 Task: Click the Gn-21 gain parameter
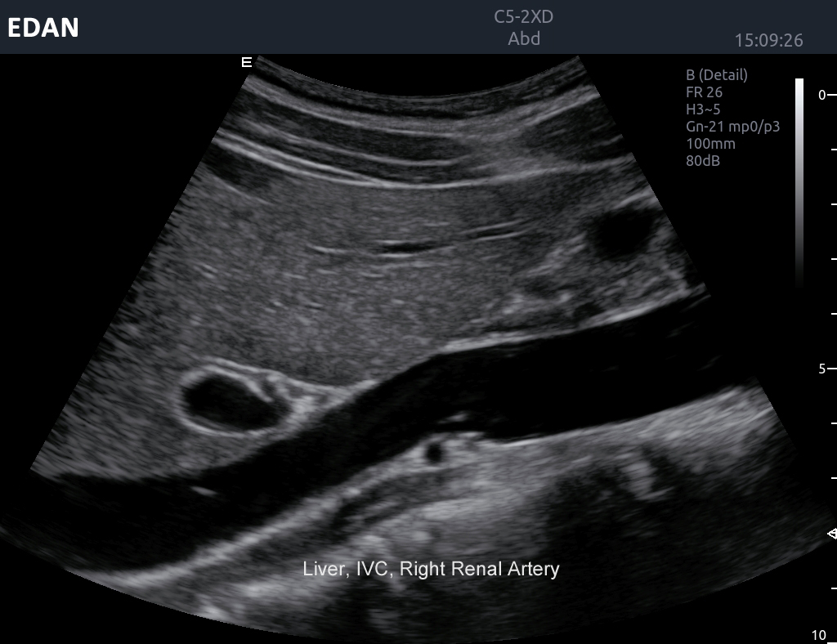point(727,127)
